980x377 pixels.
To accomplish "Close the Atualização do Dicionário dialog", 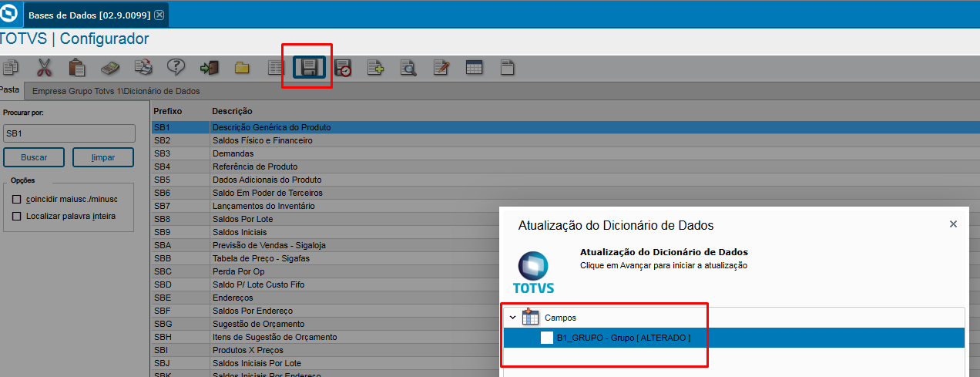I will (x=953, y=224).
